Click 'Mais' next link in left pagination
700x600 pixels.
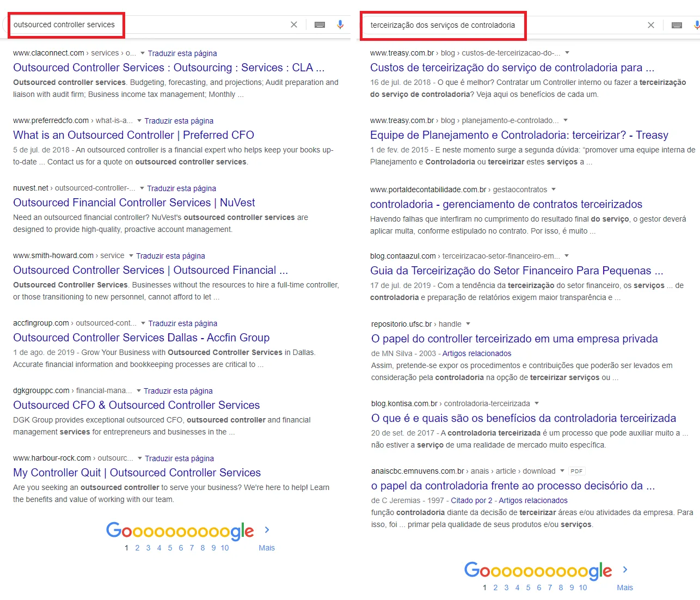(267, 548)
